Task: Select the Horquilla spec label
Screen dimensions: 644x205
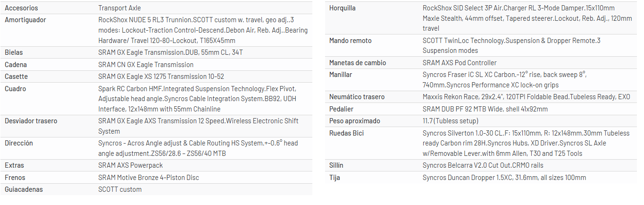Action: click(x=343, y=8)
